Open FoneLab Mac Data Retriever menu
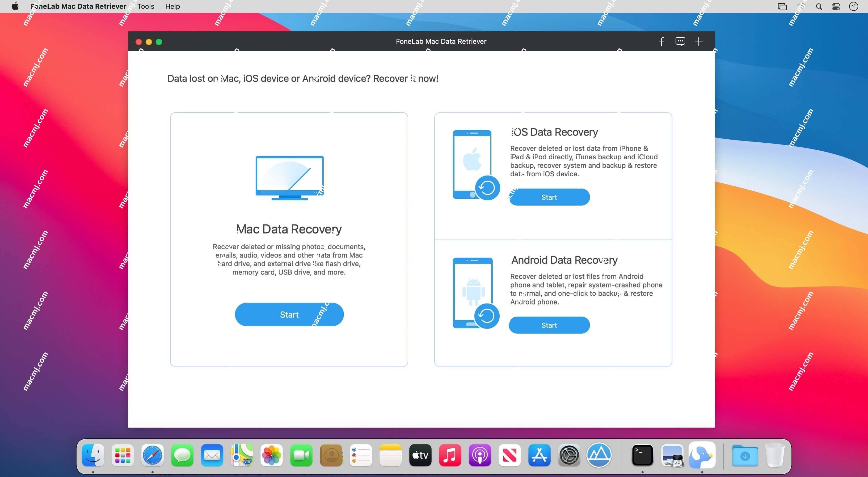This screenshot has width=868, height=477. pos(78,6)
